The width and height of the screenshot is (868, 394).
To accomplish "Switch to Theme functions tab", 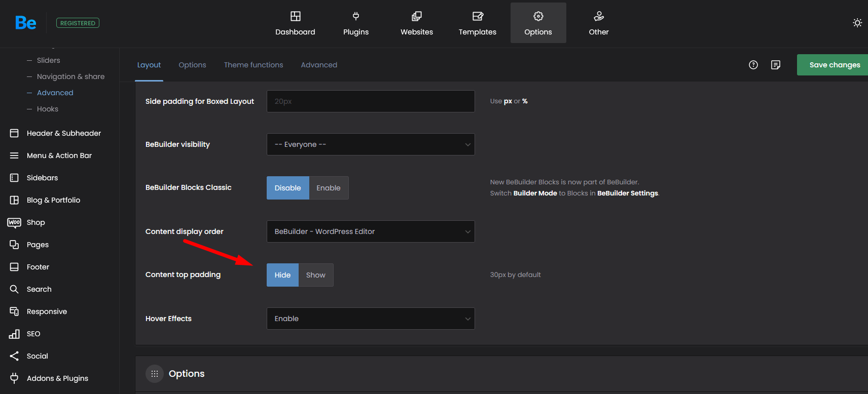I will pos(254,65).
